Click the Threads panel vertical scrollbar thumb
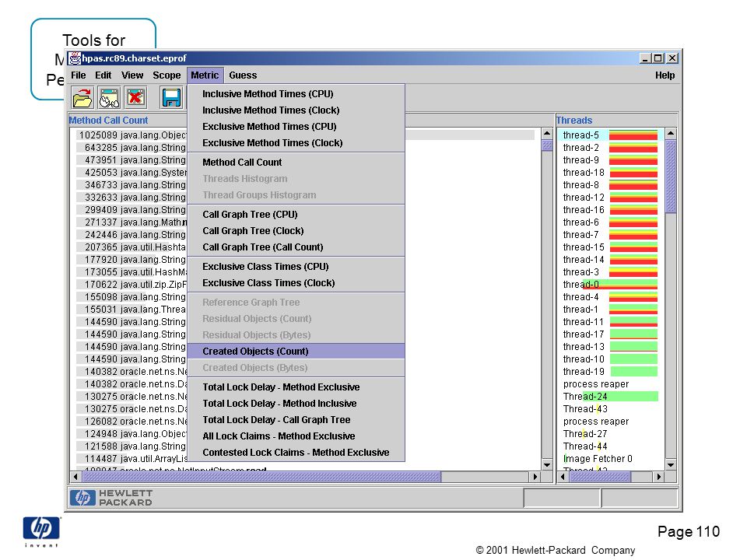This screenshot has height=560, width=747. 671,177
